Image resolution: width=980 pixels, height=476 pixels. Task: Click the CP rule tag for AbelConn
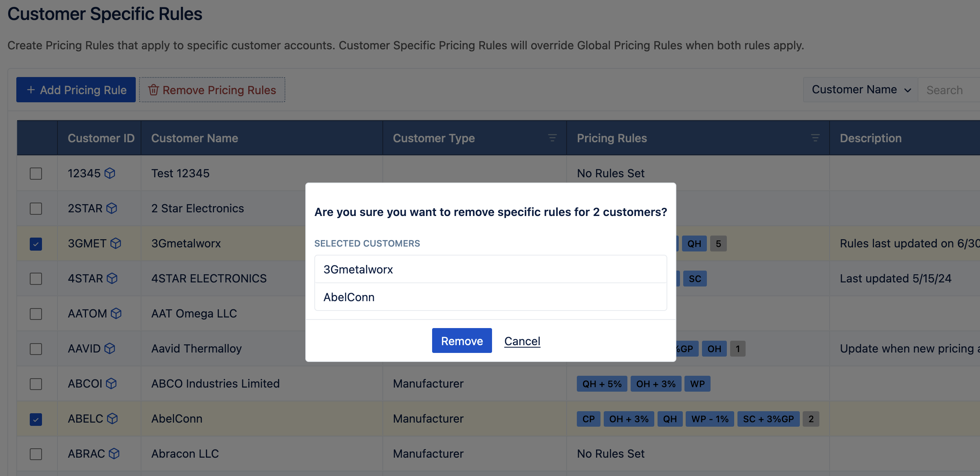[588, 419]
